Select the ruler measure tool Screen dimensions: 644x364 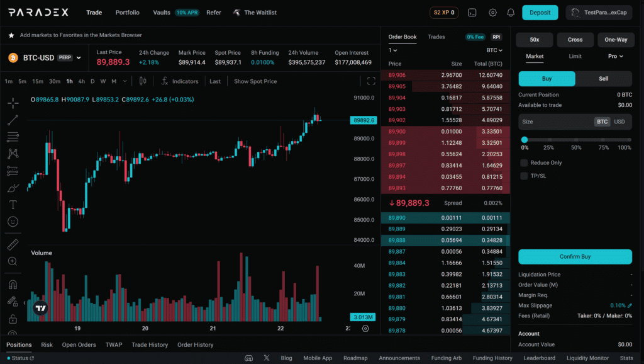(x=13, y=245)
